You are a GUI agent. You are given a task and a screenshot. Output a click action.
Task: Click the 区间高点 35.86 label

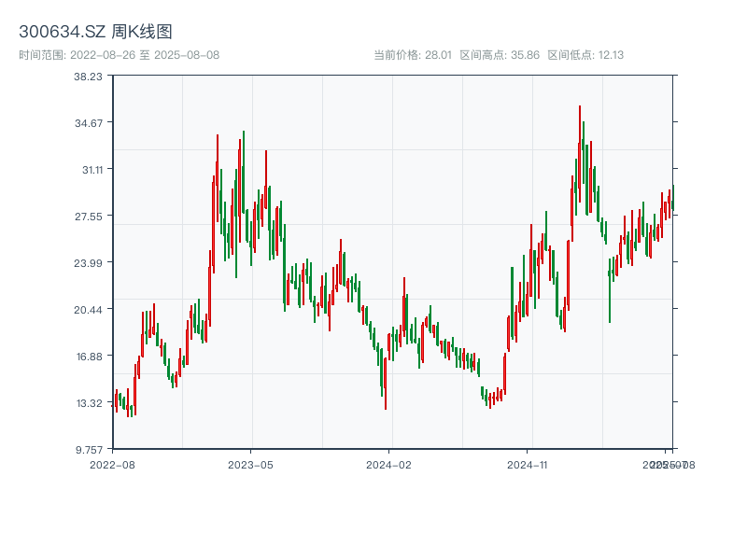(500, 55)
